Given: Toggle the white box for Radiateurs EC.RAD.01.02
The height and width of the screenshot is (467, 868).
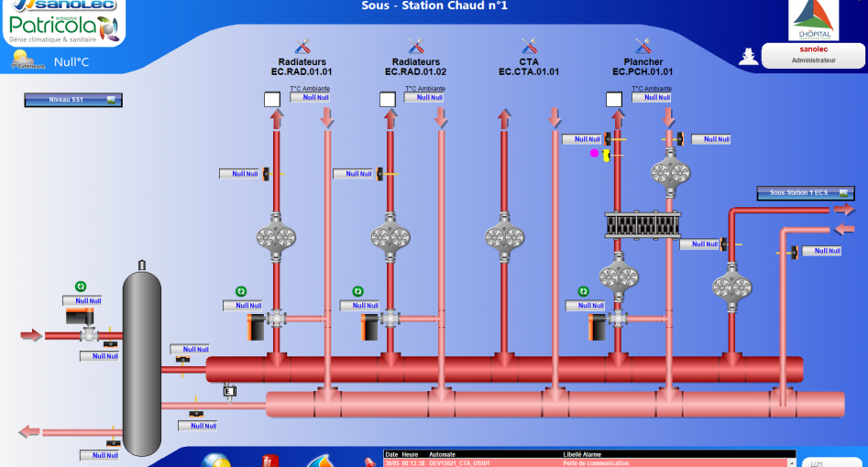Looking at the screenshot, I should click(x=387, y=99).
